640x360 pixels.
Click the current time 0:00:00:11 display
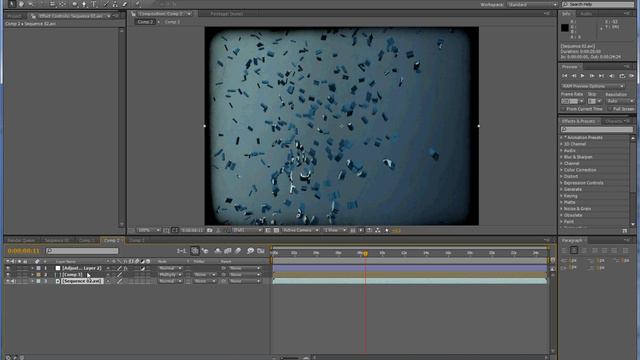pyautogui.click(x=24, y=251)
